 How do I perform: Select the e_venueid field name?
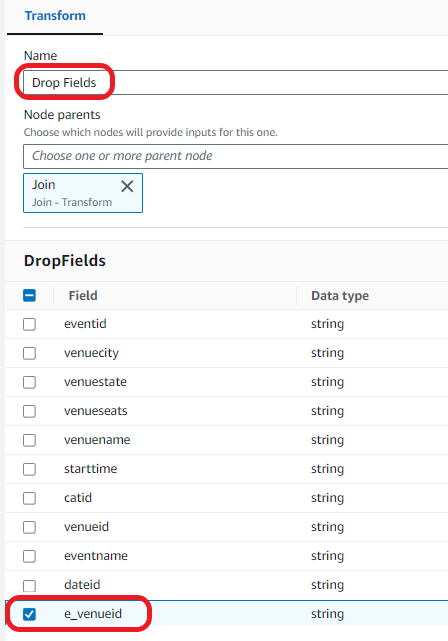pyautogui.click(x=93, y=614)
